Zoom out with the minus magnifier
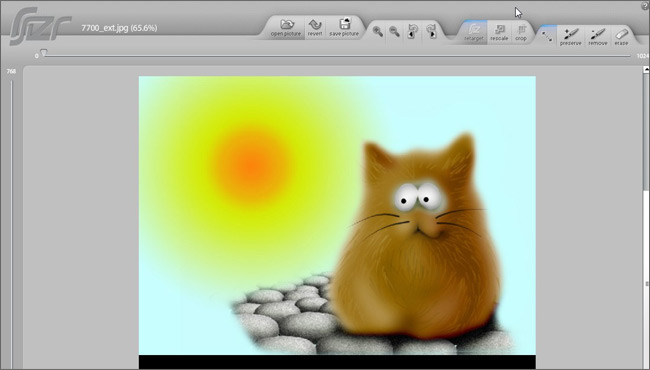Image resolution: width=650 pixels, height=370 pixels. (395, 31)
